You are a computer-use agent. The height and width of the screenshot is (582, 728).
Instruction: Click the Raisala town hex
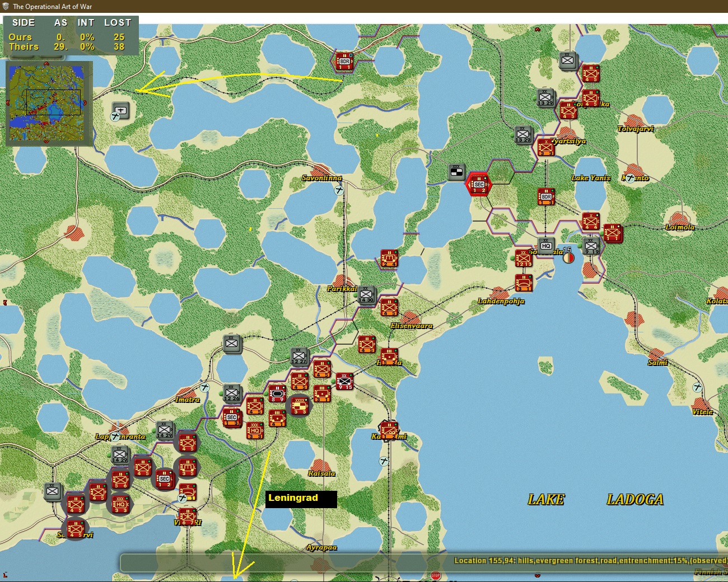pos(321,465)
